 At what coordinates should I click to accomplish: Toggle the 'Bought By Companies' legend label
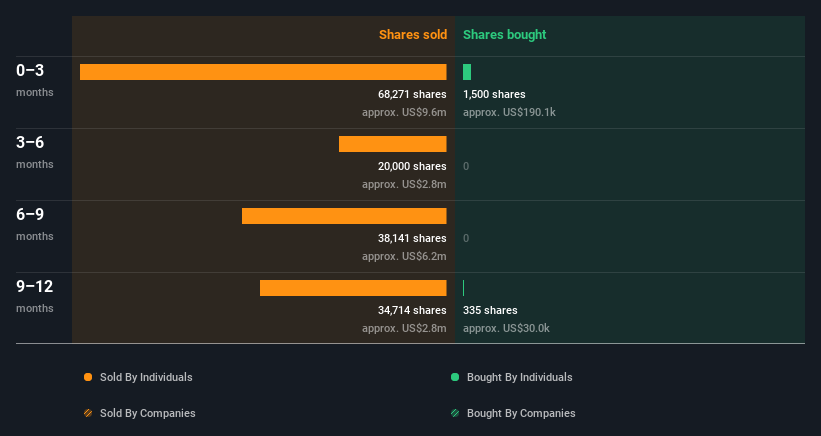pos(521,413)
